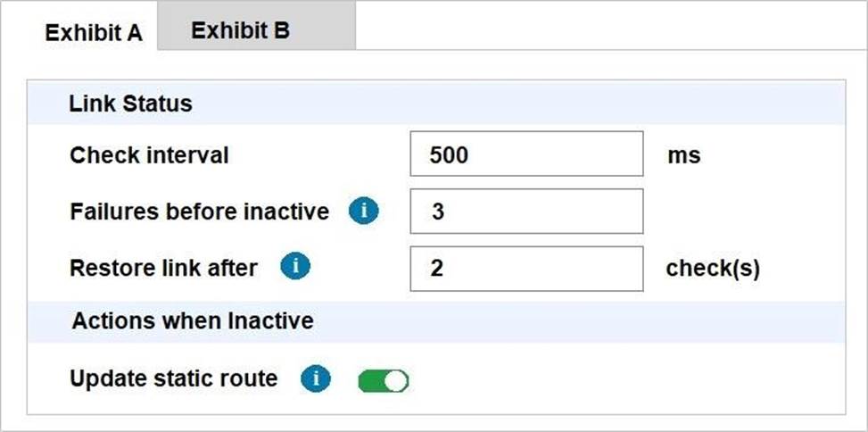Open info icon for Update static route

pos(316,379)
